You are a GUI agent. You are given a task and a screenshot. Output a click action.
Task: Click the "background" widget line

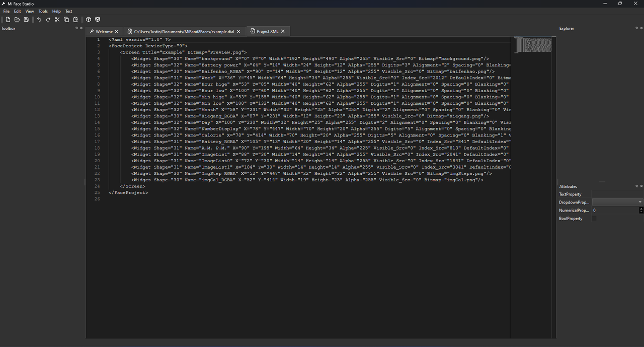[x=310, y=59]
